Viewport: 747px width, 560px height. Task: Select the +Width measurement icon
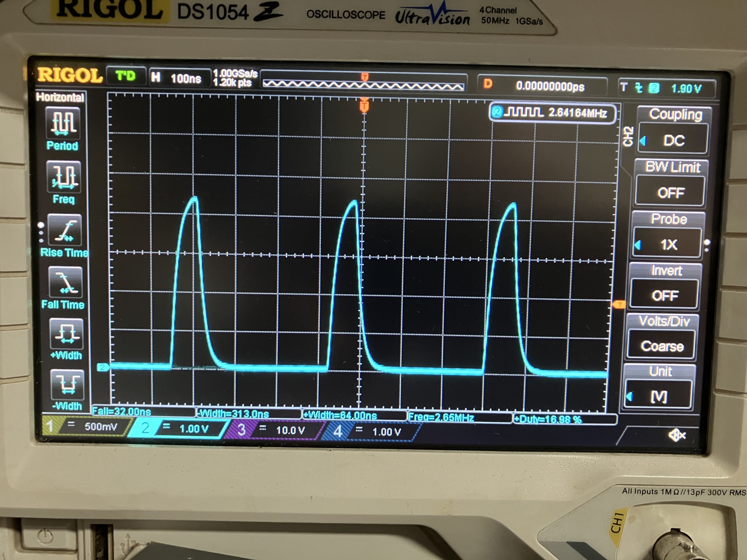[x=67, y=334]
